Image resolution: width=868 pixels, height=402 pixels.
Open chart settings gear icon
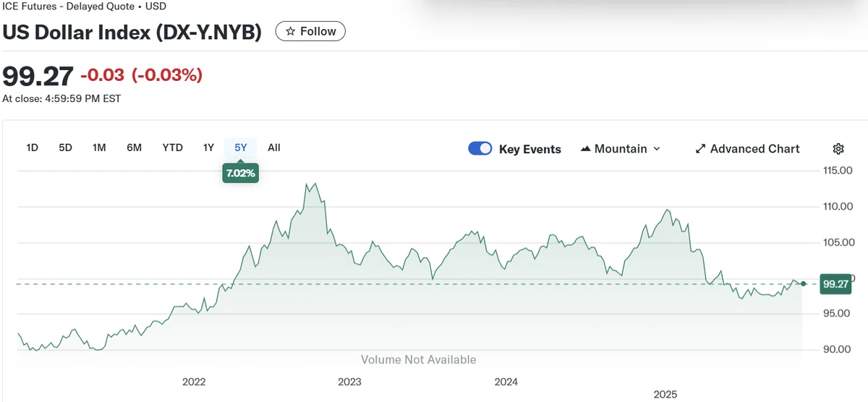pyautogui.click(x=838, y=149)
